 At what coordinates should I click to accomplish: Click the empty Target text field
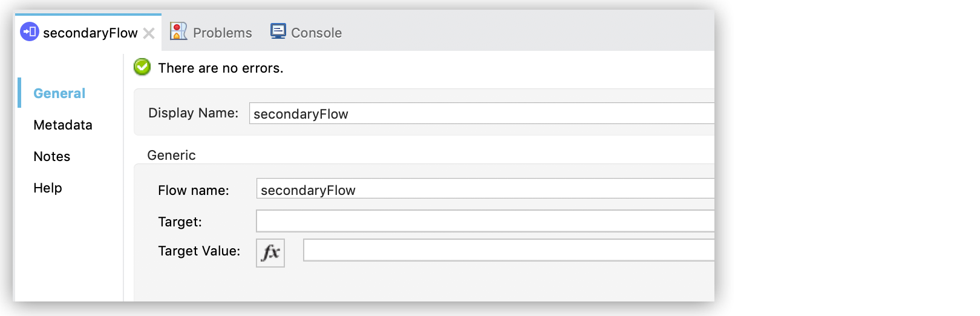pyautogui.click(x=485, y=221)
